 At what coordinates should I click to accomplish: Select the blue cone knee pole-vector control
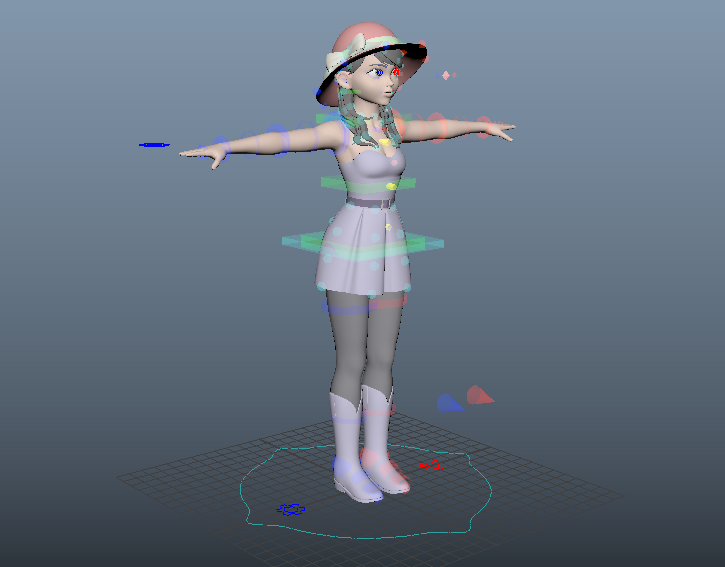pyautogui.click(x=449, y=403)
